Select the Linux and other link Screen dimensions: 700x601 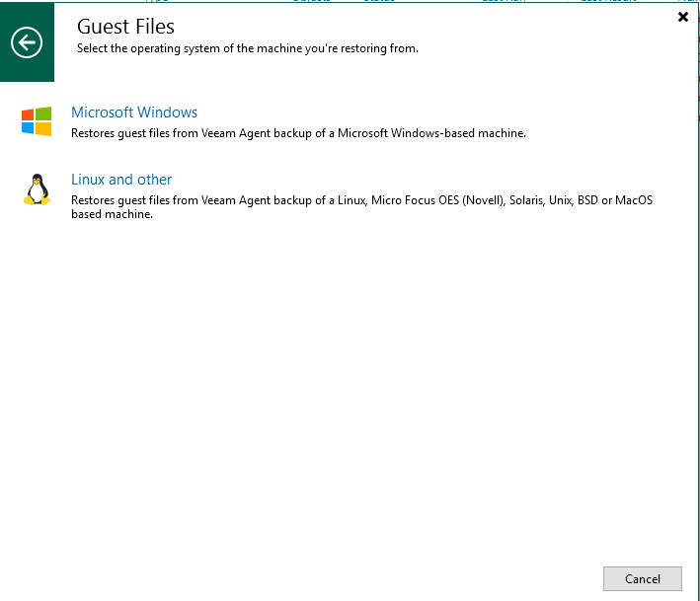(x=121, y=180)
